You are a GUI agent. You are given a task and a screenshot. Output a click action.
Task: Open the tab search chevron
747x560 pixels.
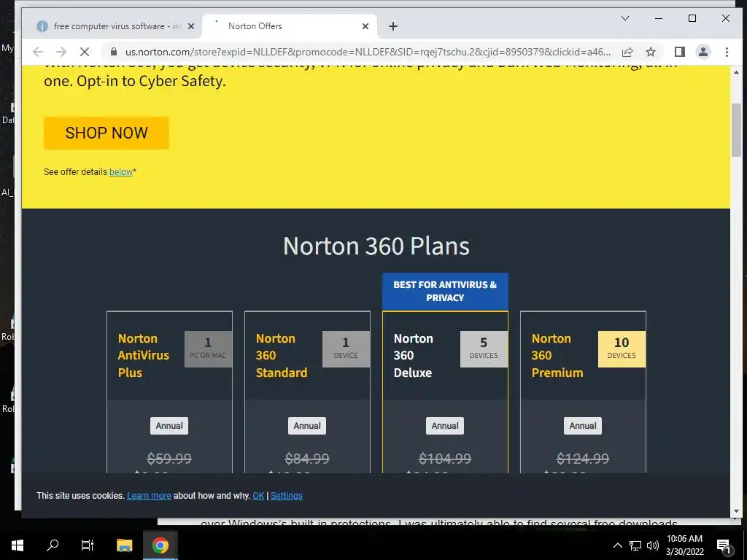625,18
